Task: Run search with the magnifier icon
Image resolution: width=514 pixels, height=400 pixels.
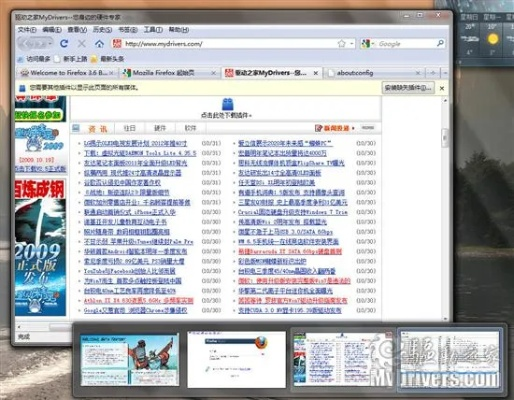Action: [440, 43]
